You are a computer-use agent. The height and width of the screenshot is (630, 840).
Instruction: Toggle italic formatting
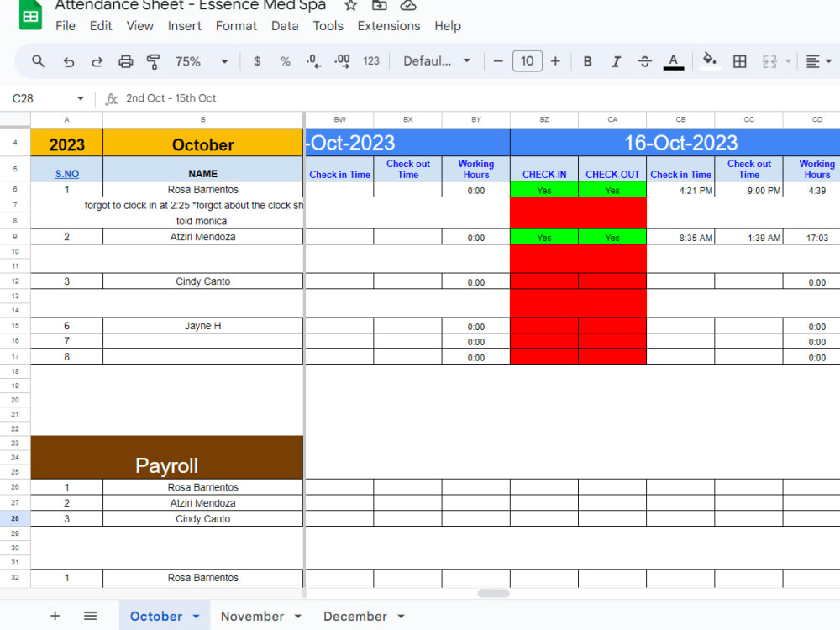[x=616, y=61]
